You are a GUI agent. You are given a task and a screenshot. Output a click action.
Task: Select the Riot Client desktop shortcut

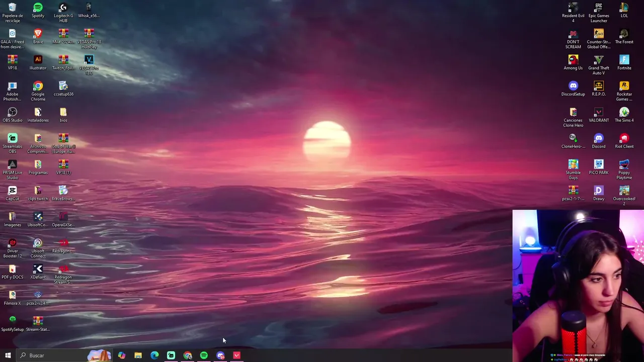[624, 141]
